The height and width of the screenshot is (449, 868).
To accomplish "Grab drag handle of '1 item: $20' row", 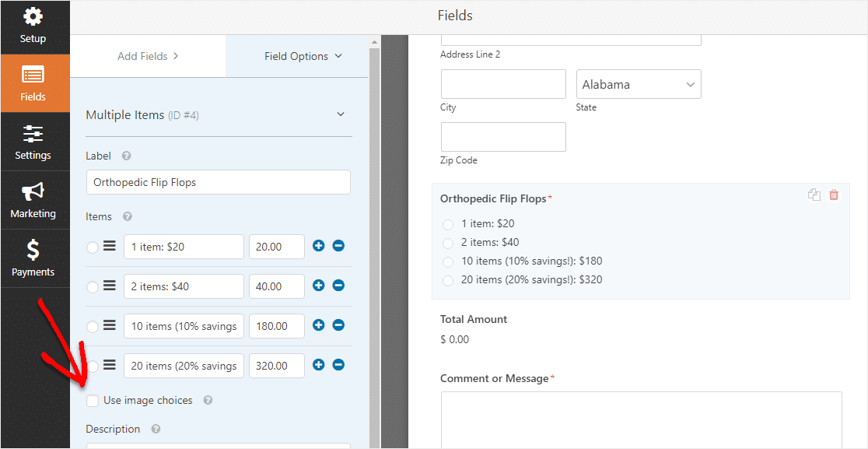I will click(x=110, y=247).
